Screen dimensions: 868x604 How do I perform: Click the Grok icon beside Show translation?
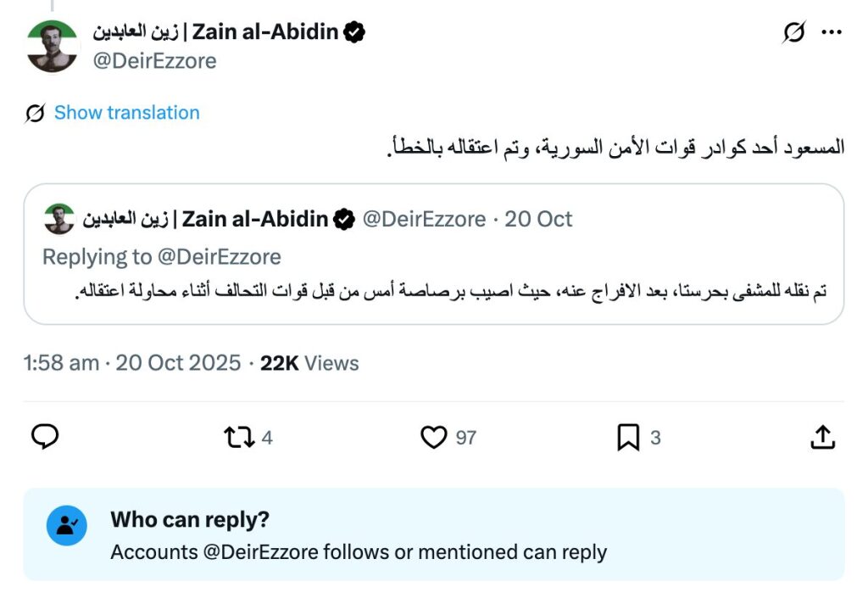35,113
